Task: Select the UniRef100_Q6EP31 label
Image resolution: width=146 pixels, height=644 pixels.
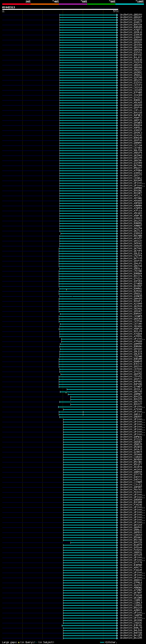Action: coord(131,120)
